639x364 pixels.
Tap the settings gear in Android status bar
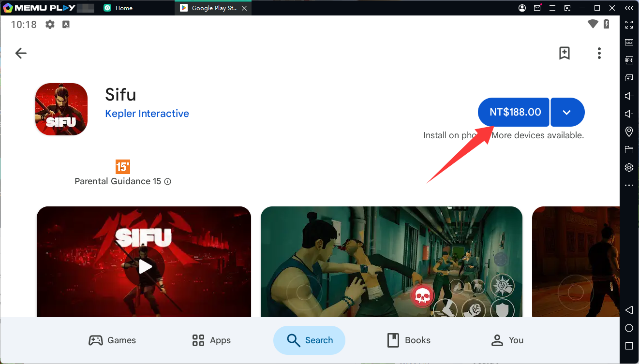[x=50, y=24]
